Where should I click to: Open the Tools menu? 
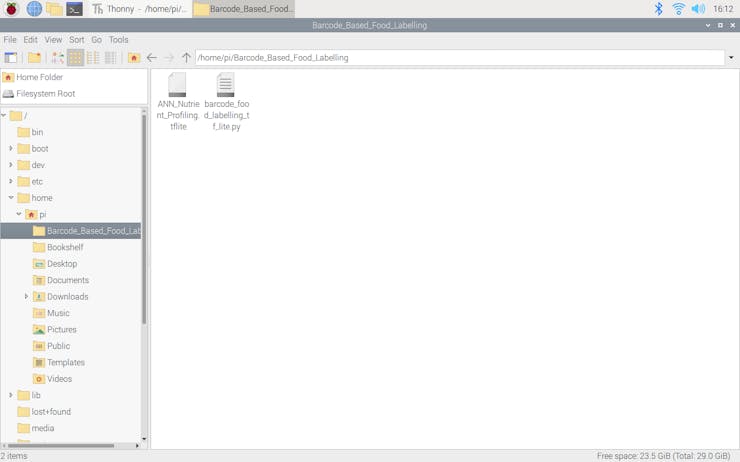tap(118, 40)
